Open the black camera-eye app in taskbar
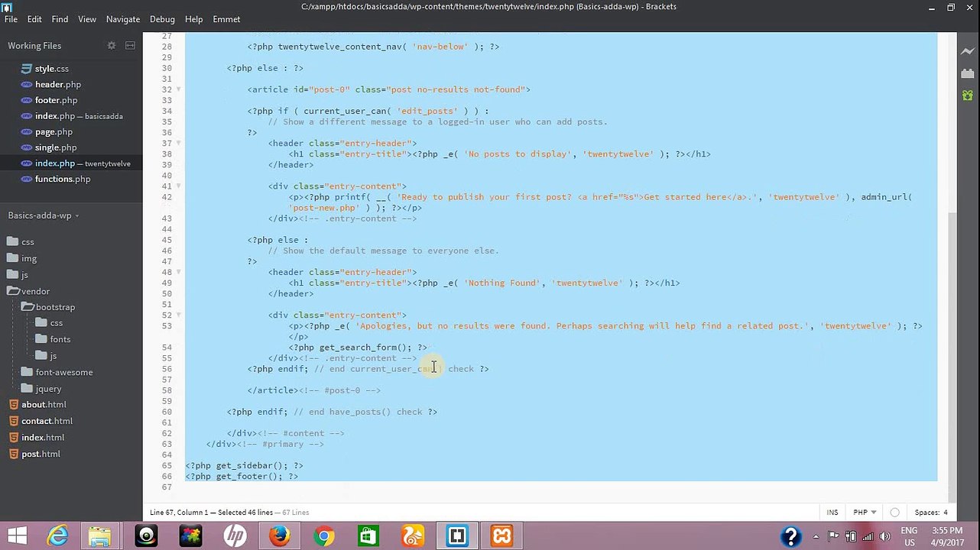Screen dimensions: 980x550 point(146,536)
